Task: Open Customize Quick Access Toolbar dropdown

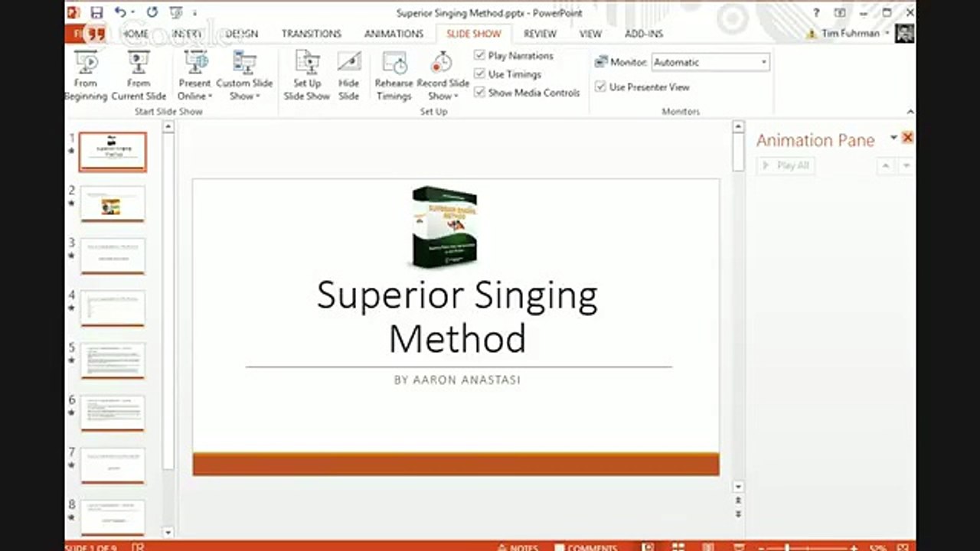Action: (194, 13)
